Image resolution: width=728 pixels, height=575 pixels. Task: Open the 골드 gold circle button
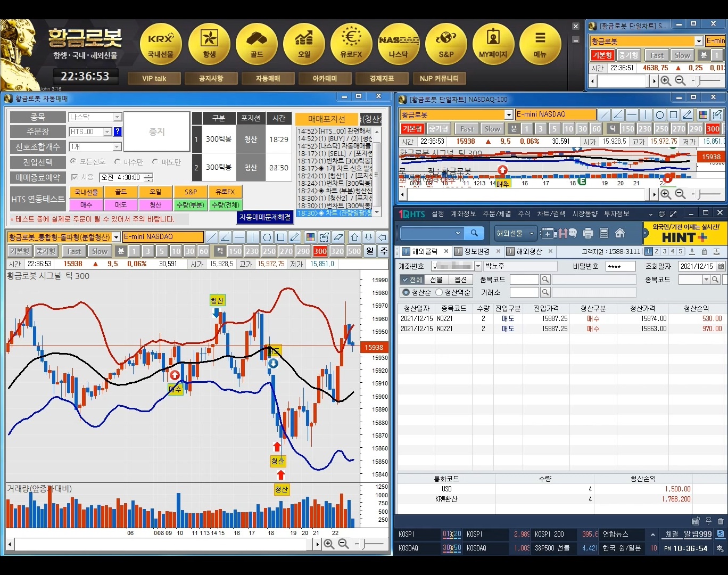click(x=257, y=44)
